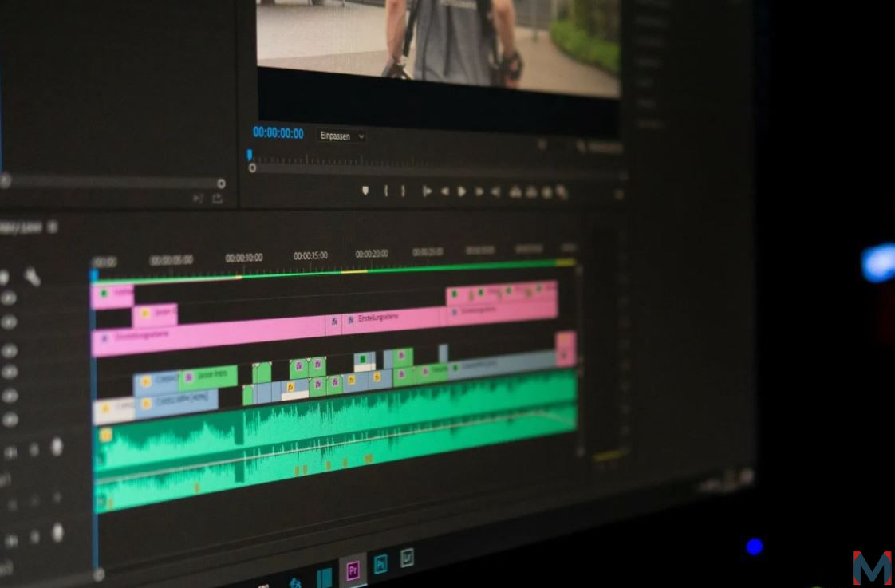Viewport: 895px width, 588px height.
Task: Click the 00:00:20:00 mark on timeline ruler
Action: point(372,254)
